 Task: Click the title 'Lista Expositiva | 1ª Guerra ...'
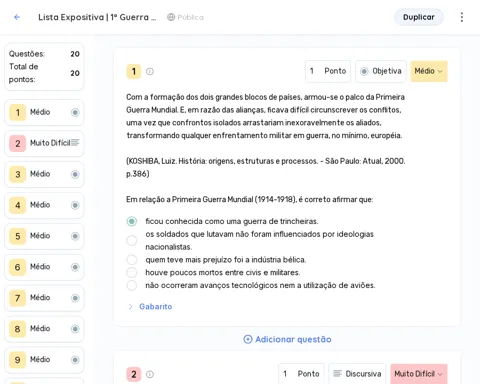97,17
